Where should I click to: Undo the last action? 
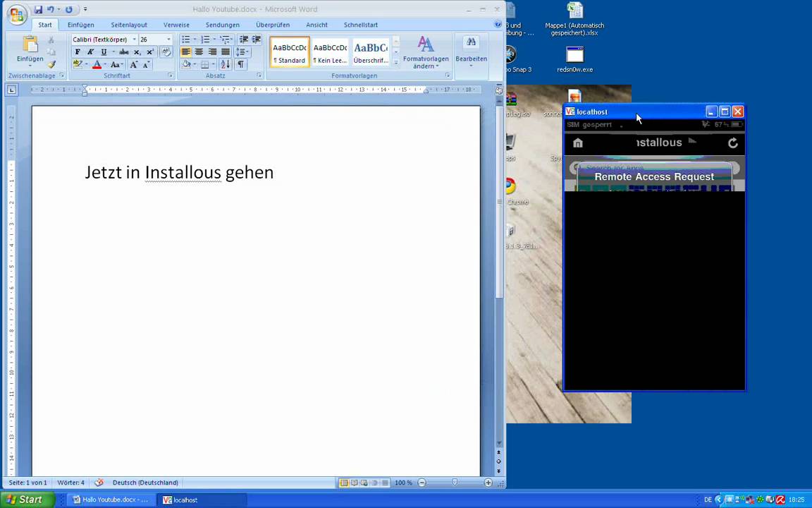coord(50,9)
